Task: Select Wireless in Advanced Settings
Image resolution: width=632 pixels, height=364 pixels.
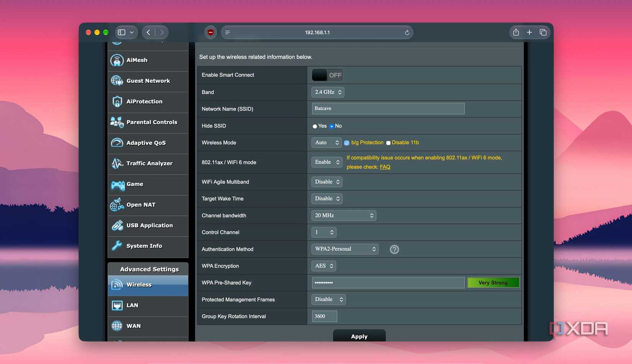Action: [x=148, y=285]
